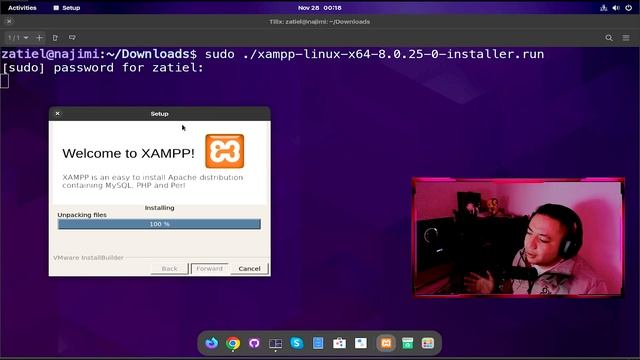The height and width of the screenshot is (360, 640).
Task: Open the app grid icon in dock
Action: point(428,343)
